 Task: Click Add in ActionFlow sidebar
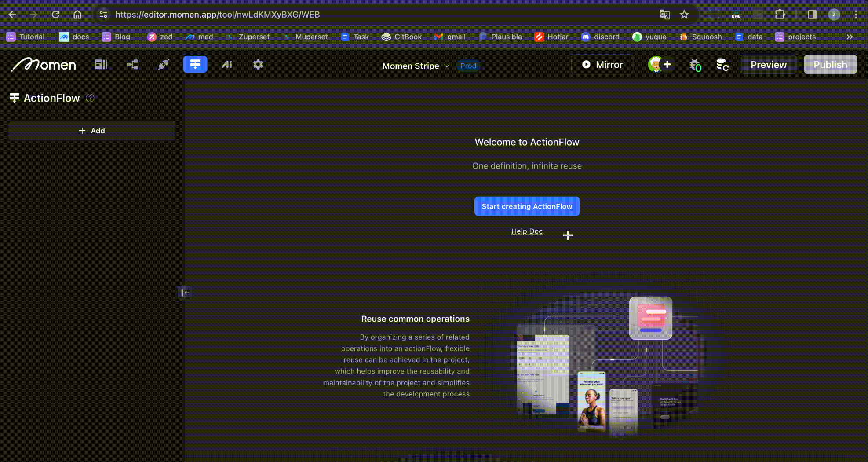tap(91, 131)
